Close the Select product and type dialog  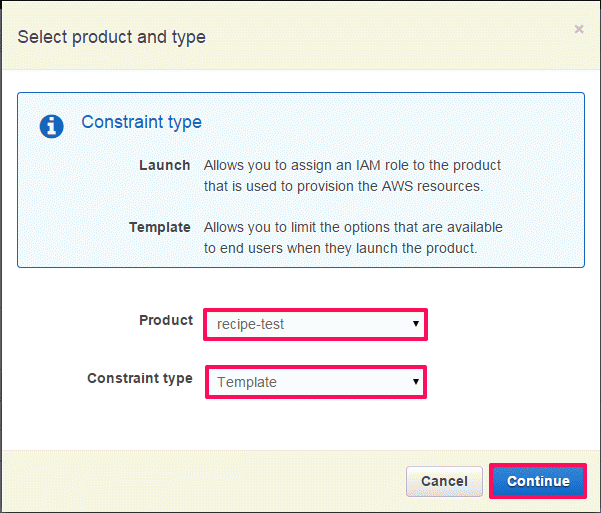pyautogui.click(x=579, y=29)
